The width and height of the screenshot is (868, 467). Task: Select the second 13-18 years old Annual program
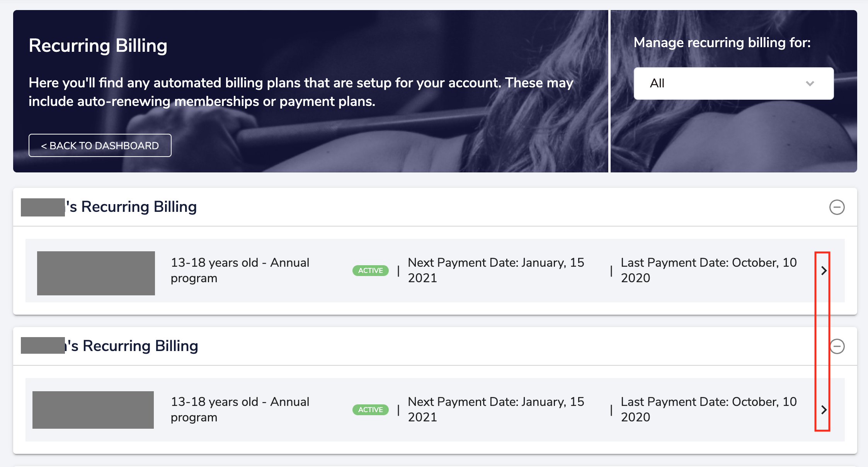pyautogui.click(x=240, y=409)
